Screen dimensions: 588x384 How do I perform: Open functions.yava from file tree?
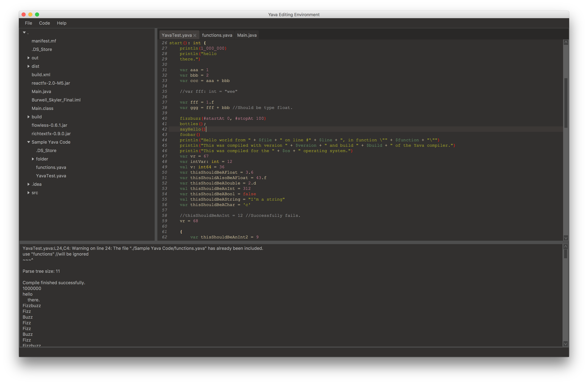coord(51,167)
